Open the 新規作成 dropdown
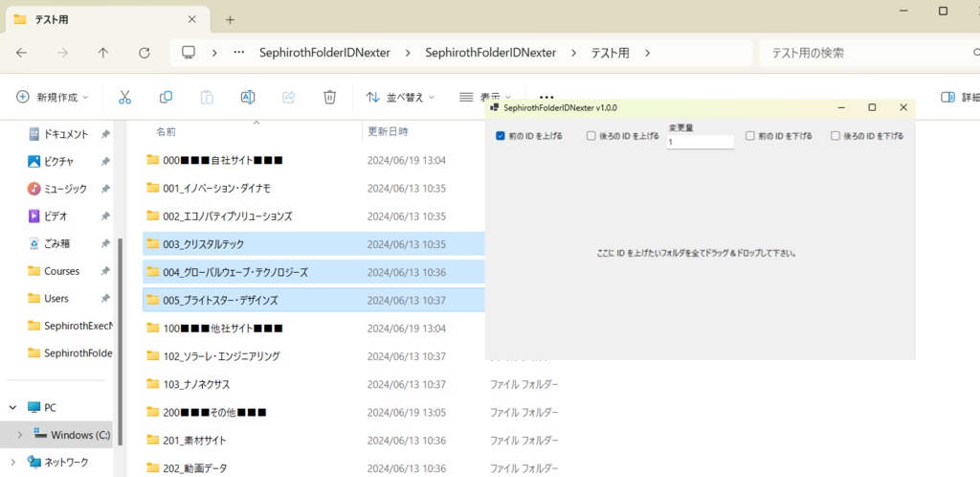Image resolution: width=980 pixels, height=477 pixels. (53, 97)
